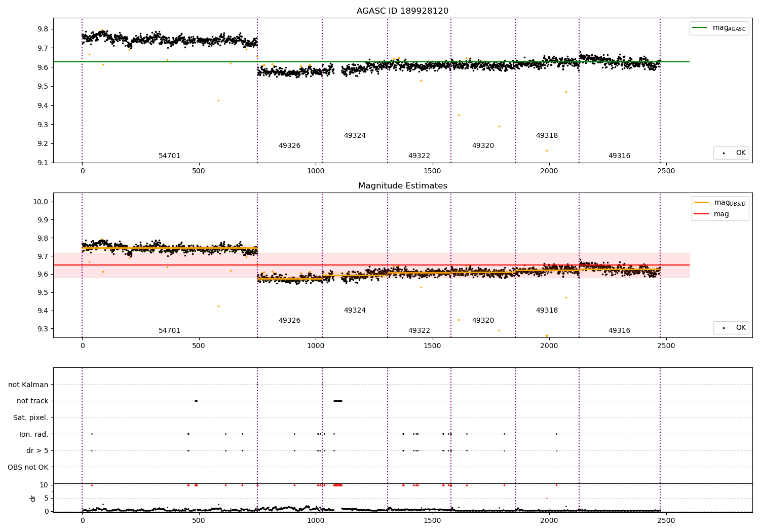The height and width of the screenshot is (532, 760).
Task: Click obsid label 49322 in AGASC ID plot
Action: click(419, 156)
